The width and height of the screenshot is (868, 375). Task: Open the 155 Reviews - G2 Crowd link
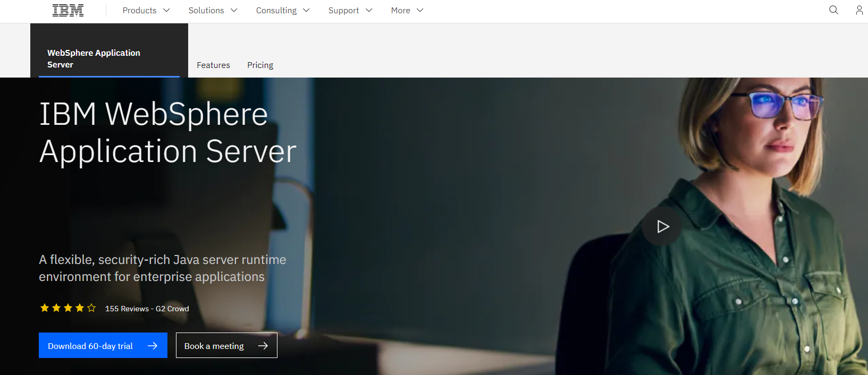(x=147, y=309)
